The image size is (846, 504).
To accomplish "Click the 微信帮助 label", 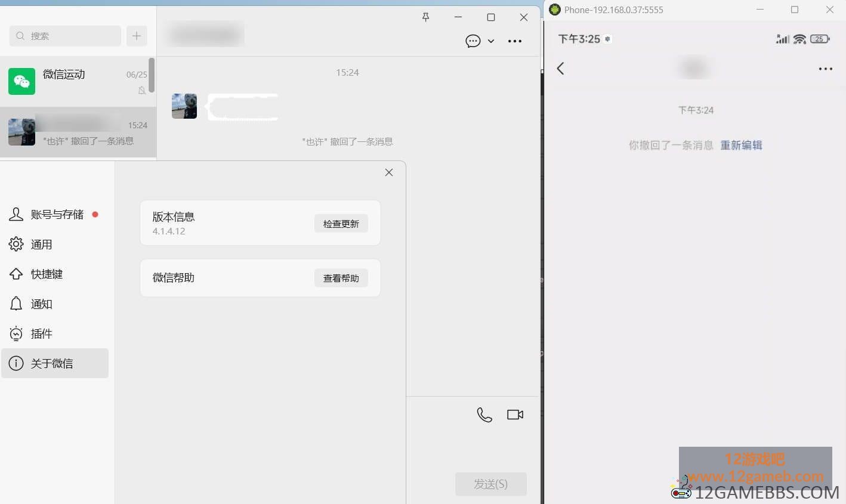I will pyautogui.click(x=174, y=277).
